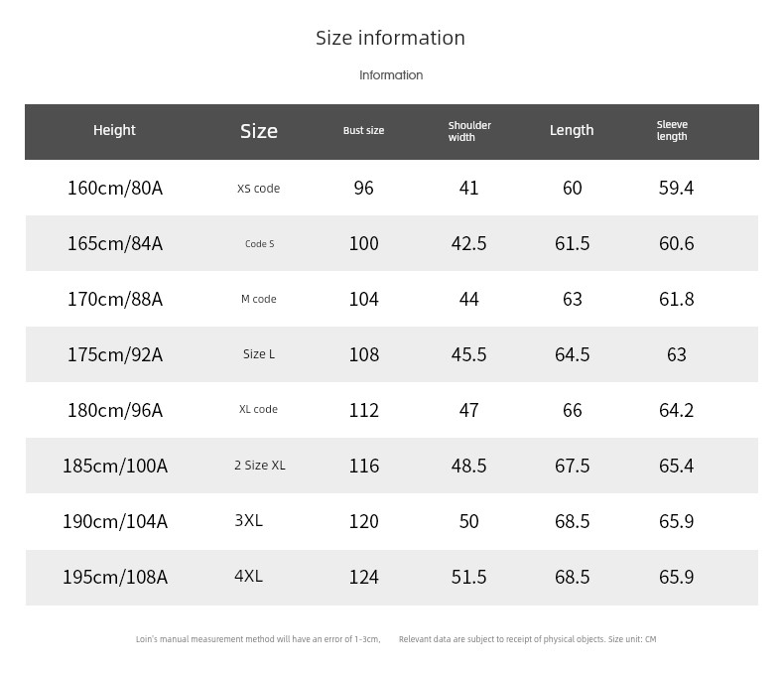Click the 'Size information' title

(390, 38)
